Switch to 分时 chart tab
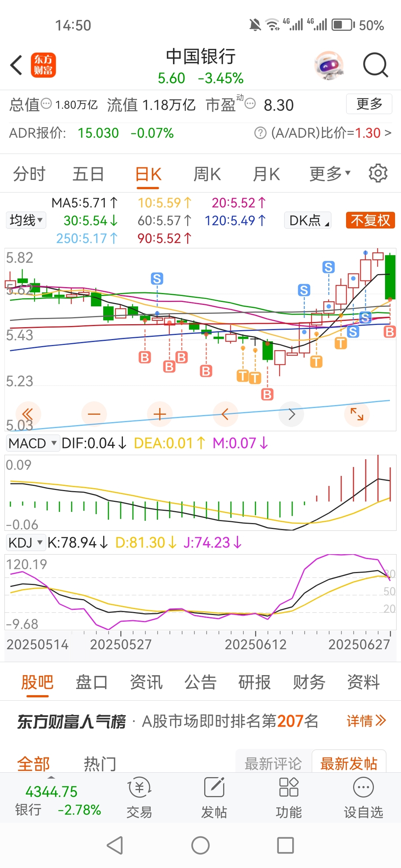Image resolution: width=401 pixels, height=868 pixels. pyautogui.click(x=29, y=174)
